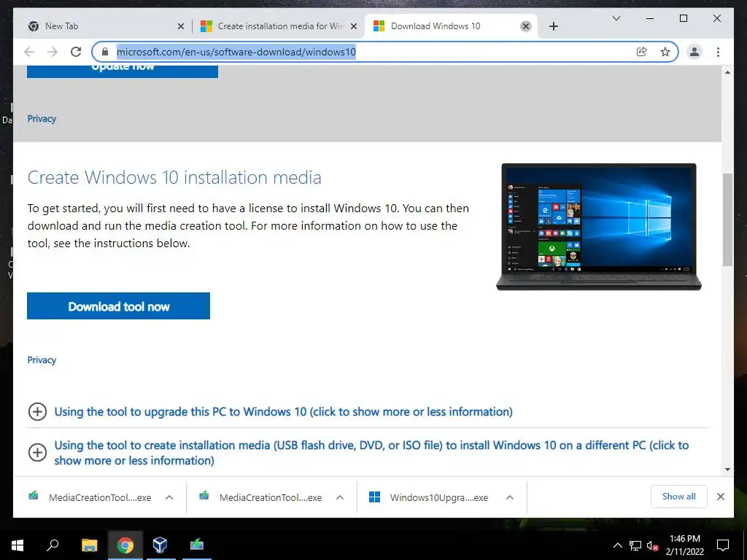Open the notification center icon
Viewport: 747px width, 560px height.
click(x=723, y=545)
